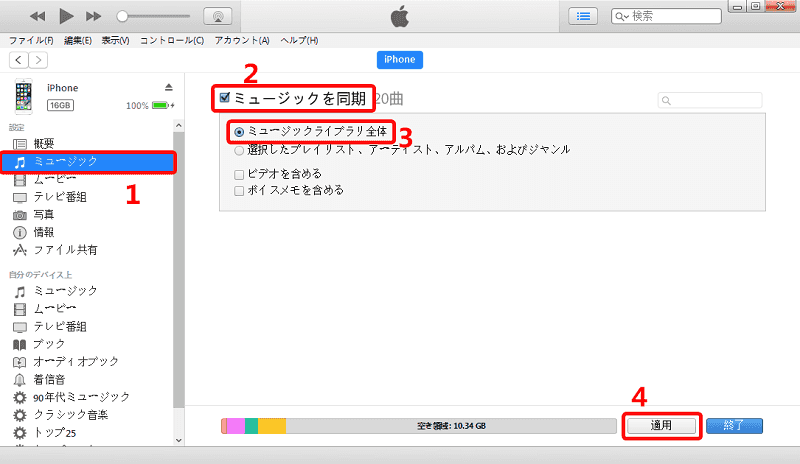Screen dimensions: 800x464
Task: Click the 空き領域: 10.34 GB storage label
Action: pos(451,426)
